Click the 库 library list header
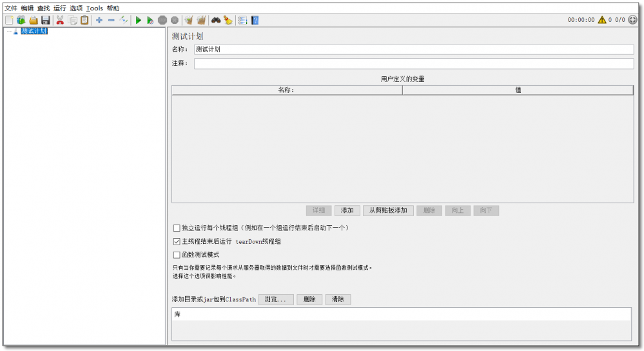The image size is (644, 351). pos(401,314)
